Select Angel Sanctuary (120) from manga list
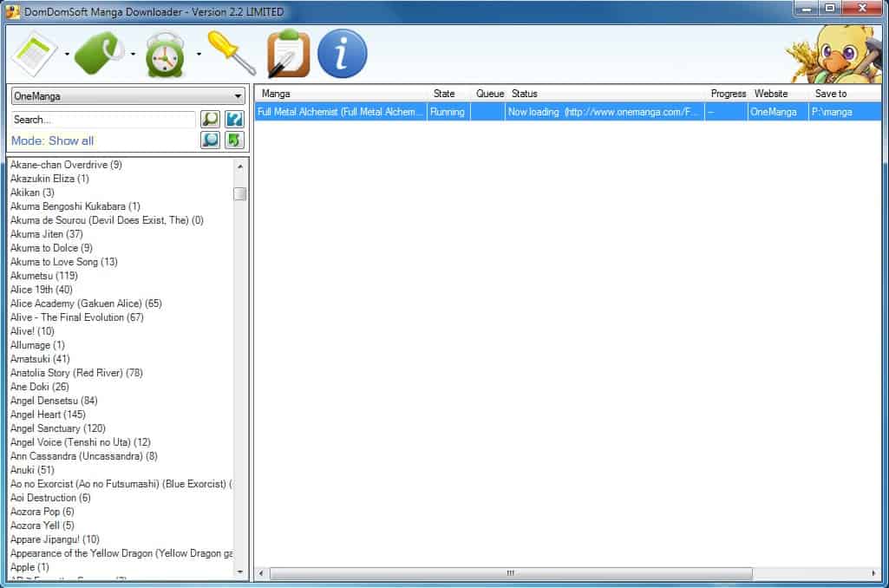 click(x=58, y=428)
